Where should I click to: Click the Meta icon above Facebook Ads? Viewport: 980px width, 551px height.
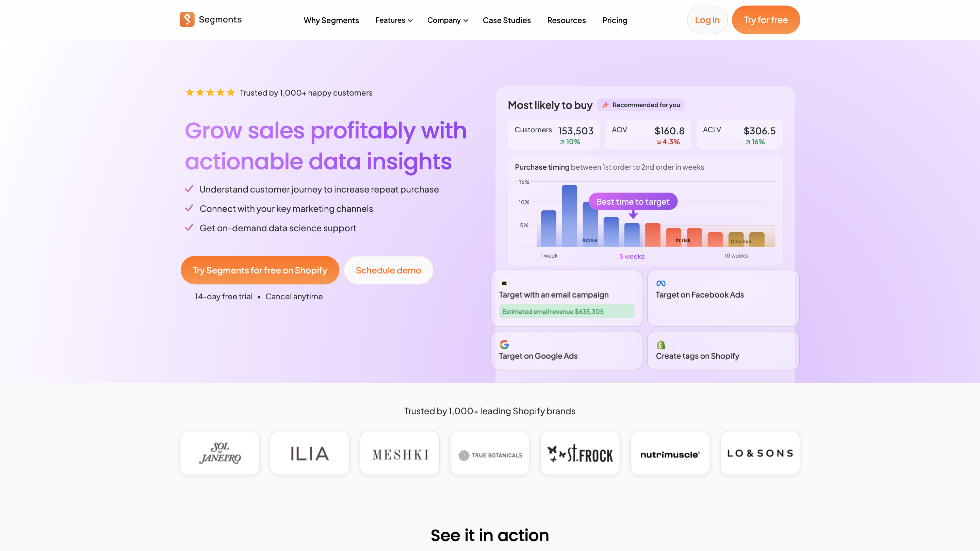[661, 283]
